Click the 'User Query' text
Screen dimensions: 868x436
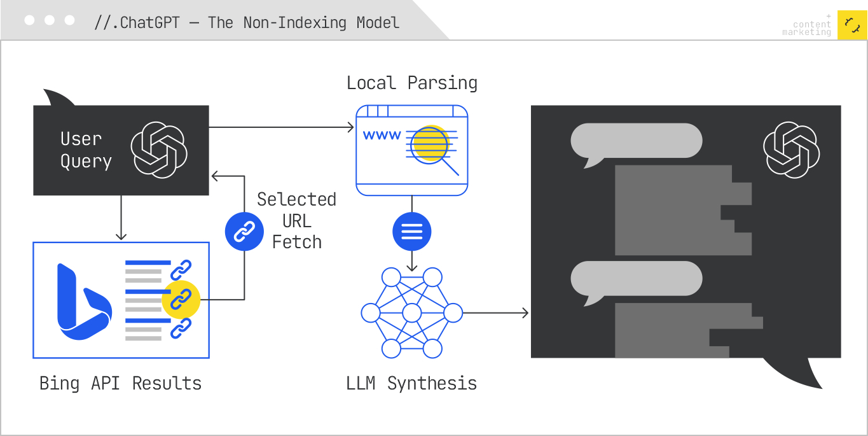[x=86, y=150]
